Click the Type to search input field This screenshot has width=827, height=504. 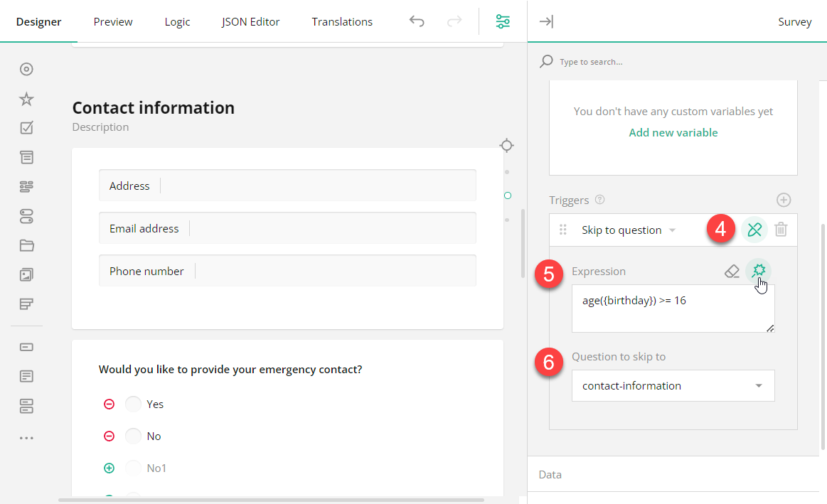pos(640,61)
